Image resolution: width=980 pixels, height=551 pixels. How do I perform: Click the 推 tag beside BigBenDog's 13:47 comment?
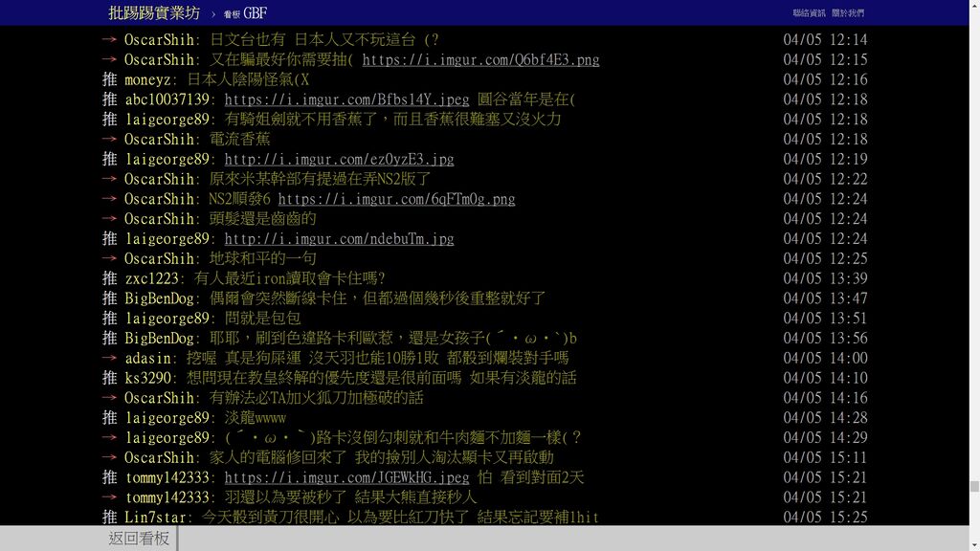pyautogui.click(x=110, y=298)
